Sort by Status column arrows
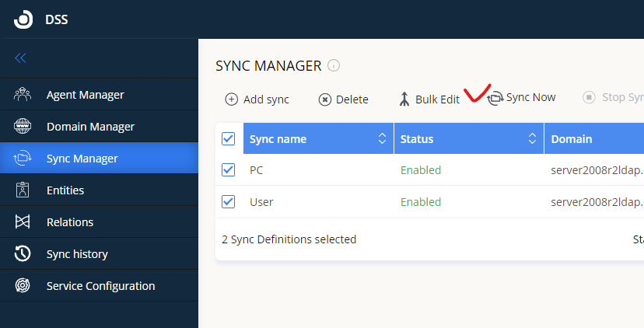This screenshot has height=328, width=644. pyautogui.click(x=533, y=139)
